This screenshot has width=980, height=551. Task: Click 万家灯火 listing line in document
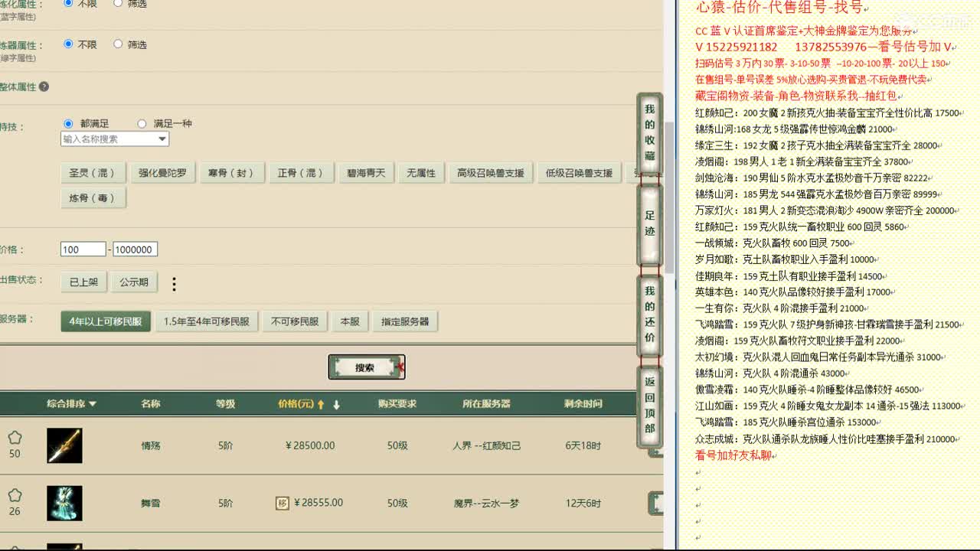point(825,210)
